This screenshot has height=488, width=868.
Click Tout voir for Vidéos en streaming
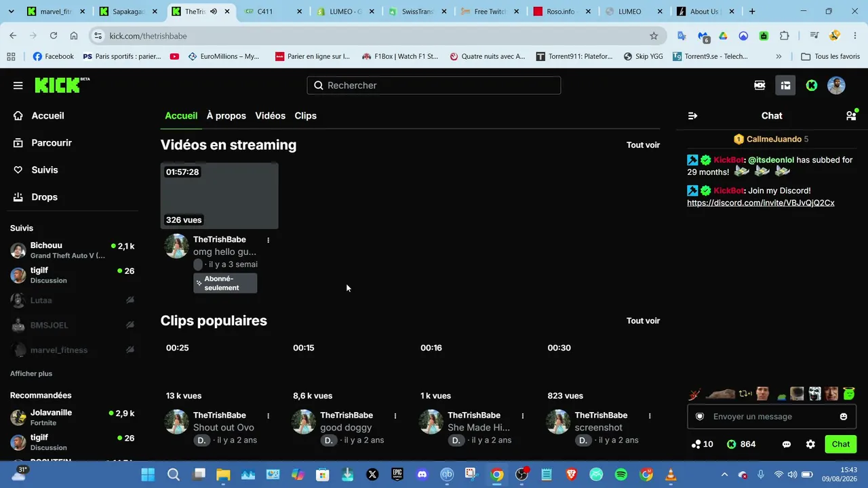[x=643, y=145]
